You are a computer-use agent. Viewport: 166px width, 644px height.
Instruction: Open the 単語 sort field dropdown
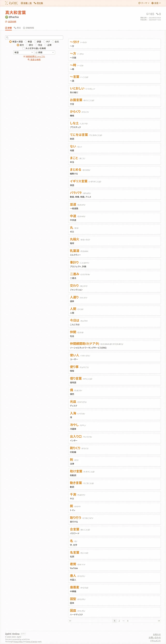[x=24, y=52]
